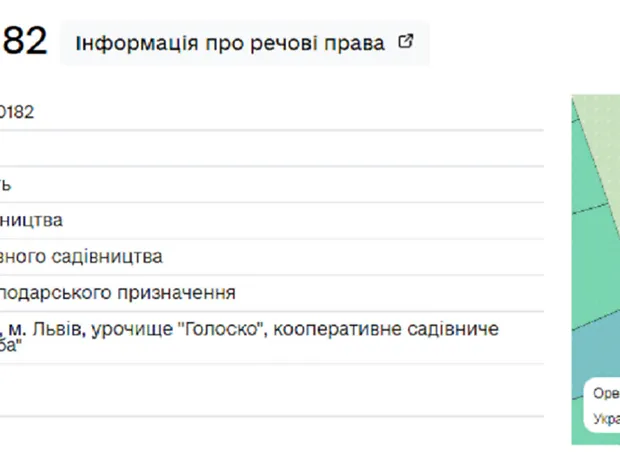This screenshot has height=460, width=620.
Task: Click the map popup line starting "Укра"
Action: (606, 419)
